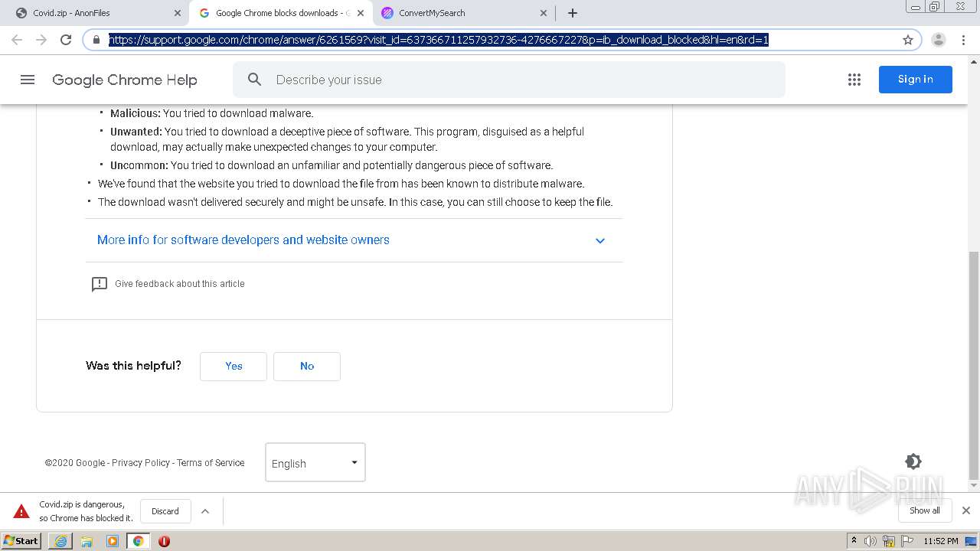Open the Covid.zip download options arrow
Image resolution: width=980 pixels, height=551 pixels.
coord(205,511)
